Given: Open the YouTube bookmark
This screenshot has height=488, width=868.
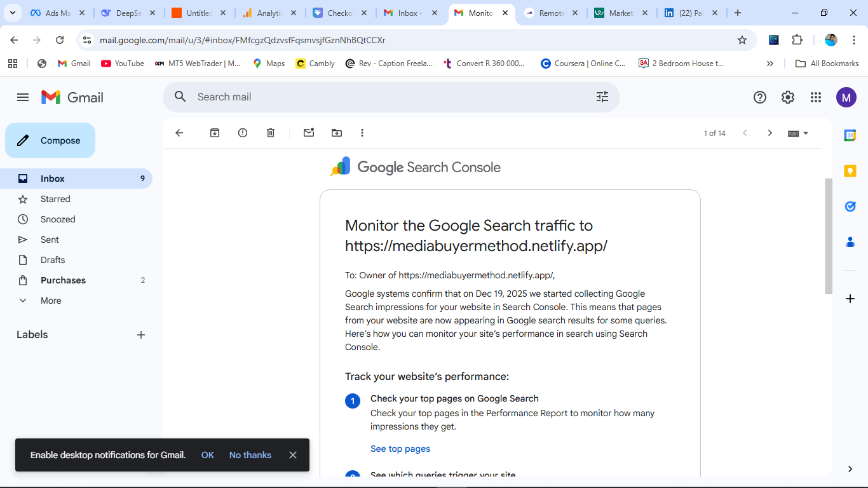Looking at the screenshot, I should [123, 64].
